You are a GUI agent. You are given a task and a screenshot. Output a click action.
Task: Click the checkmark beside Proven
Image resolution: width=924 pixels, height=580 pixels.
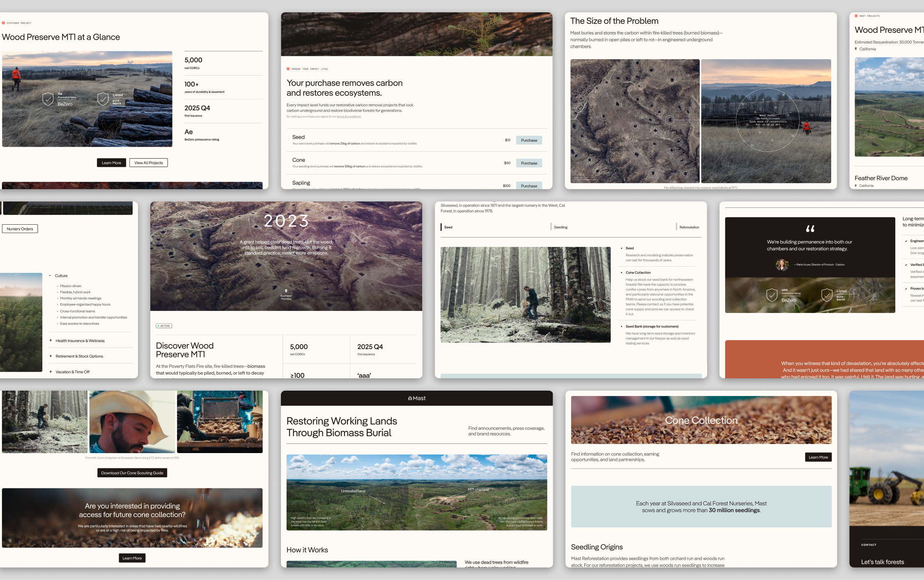906,289
